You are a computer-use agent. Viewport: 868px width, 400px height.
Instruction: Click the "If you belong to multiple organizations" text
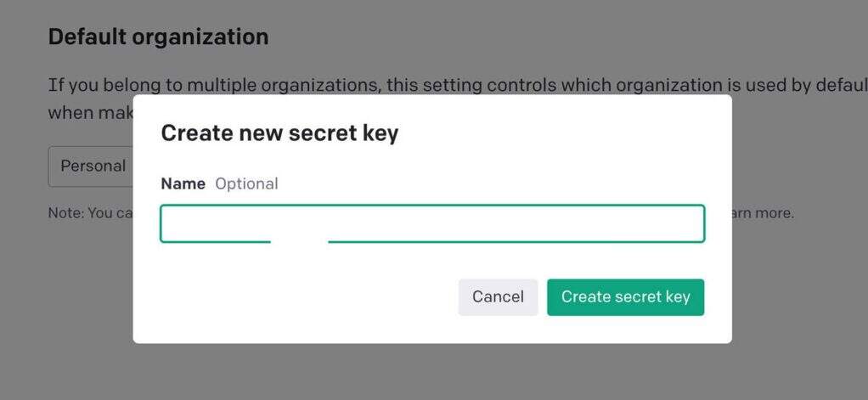pyautogui.click(x=212, y=85)
